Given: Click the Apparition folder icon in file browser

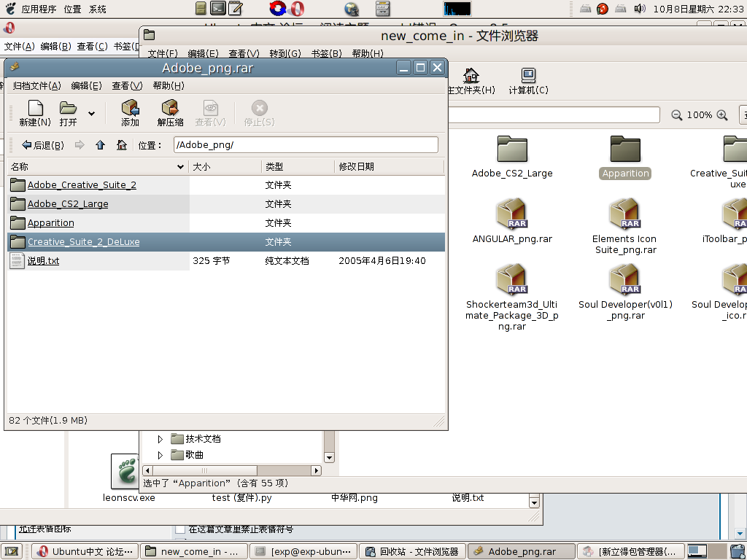Looking at the screenshot, I should [x=625, y=149].
